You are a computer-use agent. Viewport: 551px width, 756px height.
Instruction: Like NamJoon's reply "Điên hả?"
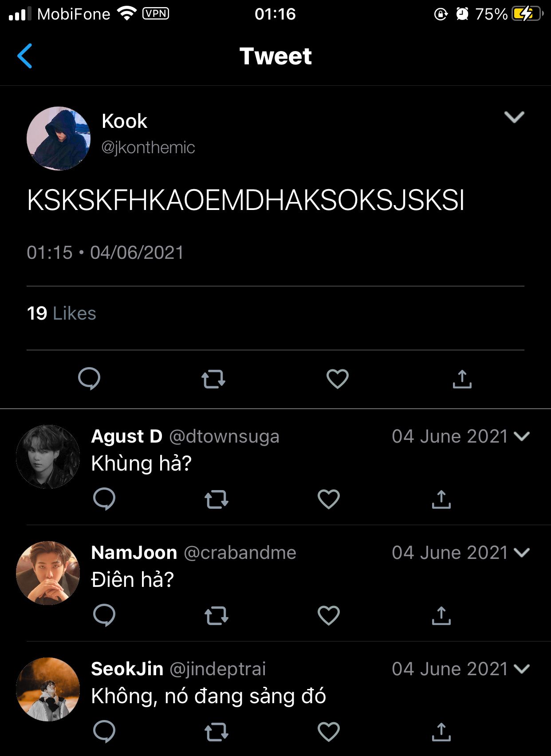point(329,616)
